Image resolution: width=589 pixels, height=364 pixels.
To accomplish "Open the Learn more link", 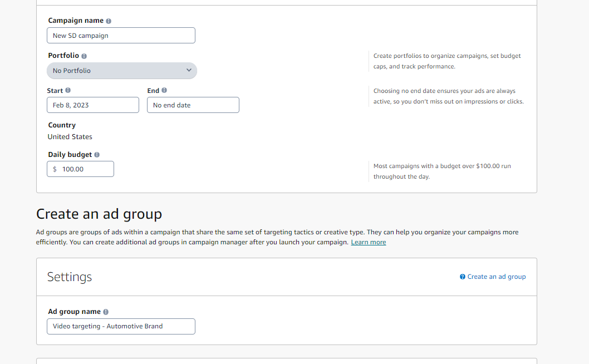I will point(368,242).
